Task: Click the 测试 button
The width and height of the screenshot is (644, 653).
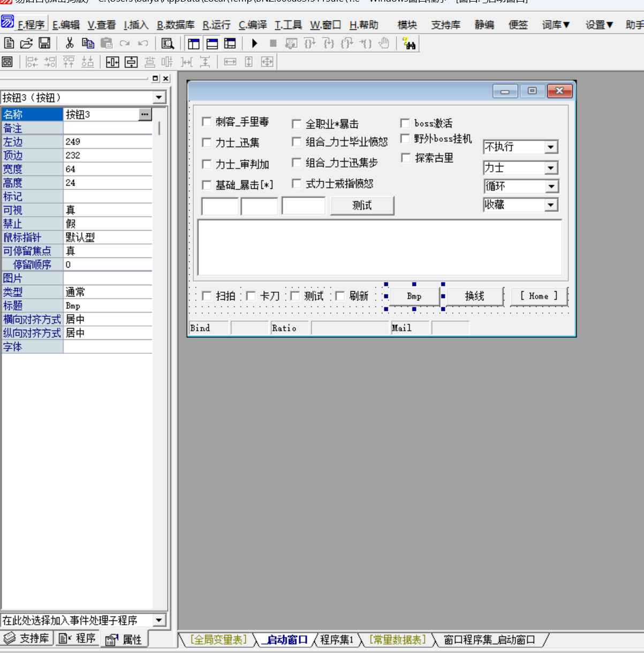Action: point(362,206)
